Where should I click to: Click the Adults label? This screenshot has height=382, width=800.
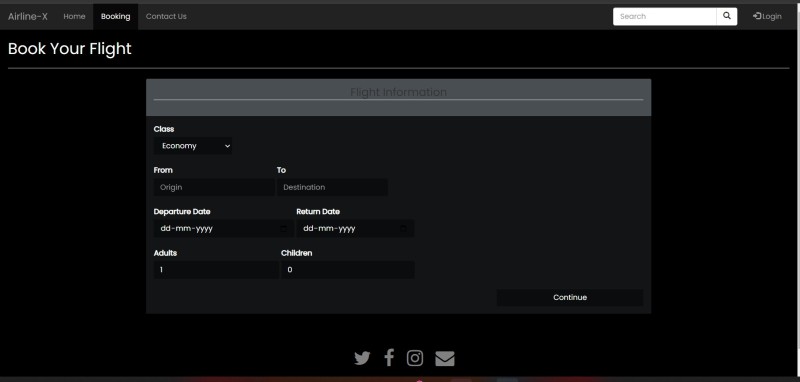(x=165, y=252)
